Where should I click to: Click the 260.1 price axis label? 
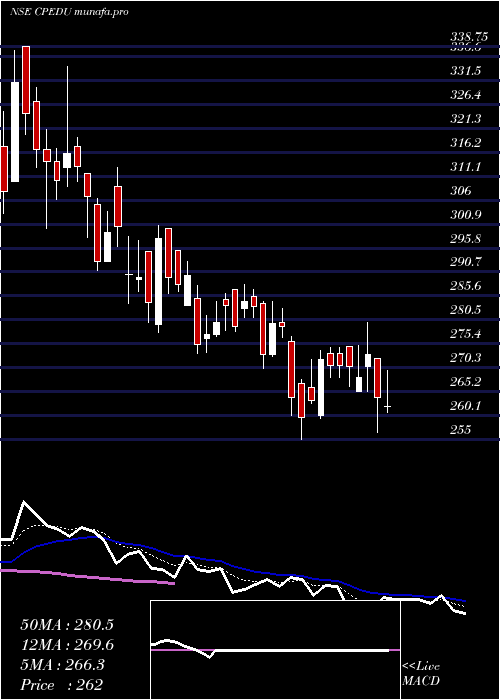click(466, 406)
